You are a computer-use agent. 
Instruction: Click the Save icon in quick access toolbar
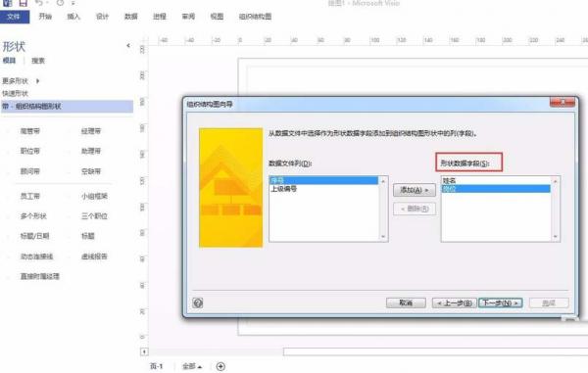pyautogui.click(x=24, y=3)
